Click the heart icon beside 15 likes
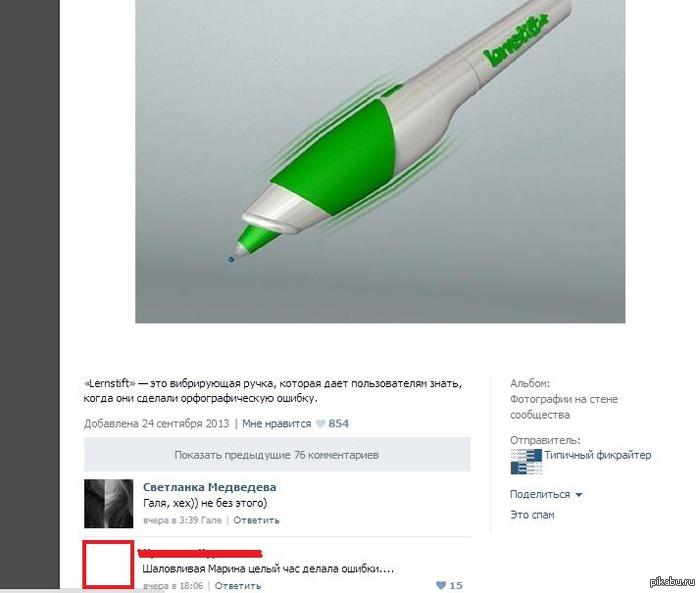This screenshot has height=593, width=700. coord(441,585)
